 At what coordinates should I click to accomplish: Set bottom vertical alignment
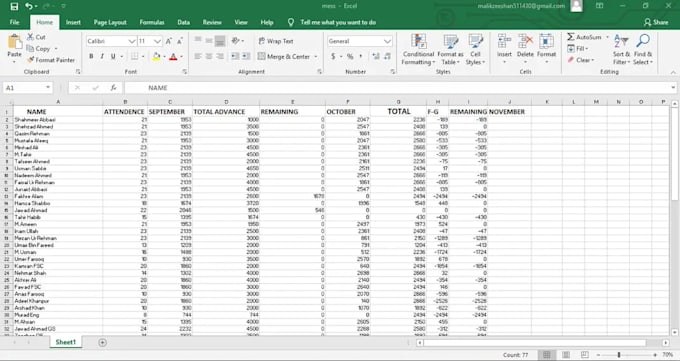click(220, 41)
